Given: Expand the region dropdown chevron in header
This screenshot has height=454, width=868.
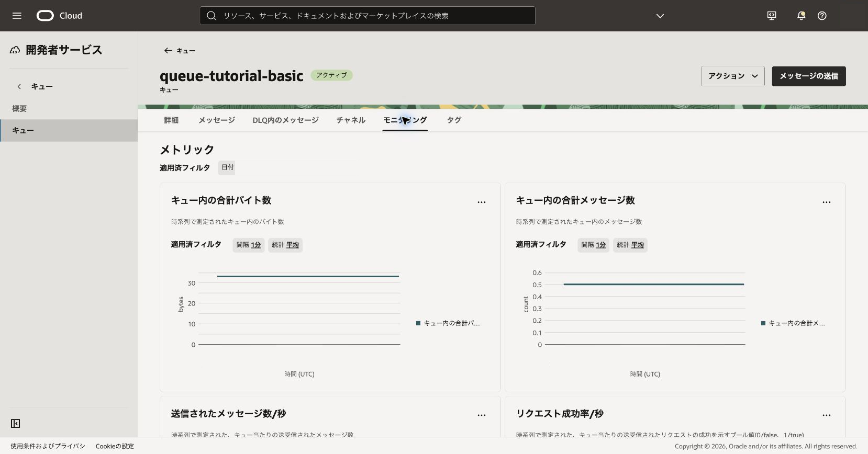Looking at the screenshot, I should tap(660, 16).
